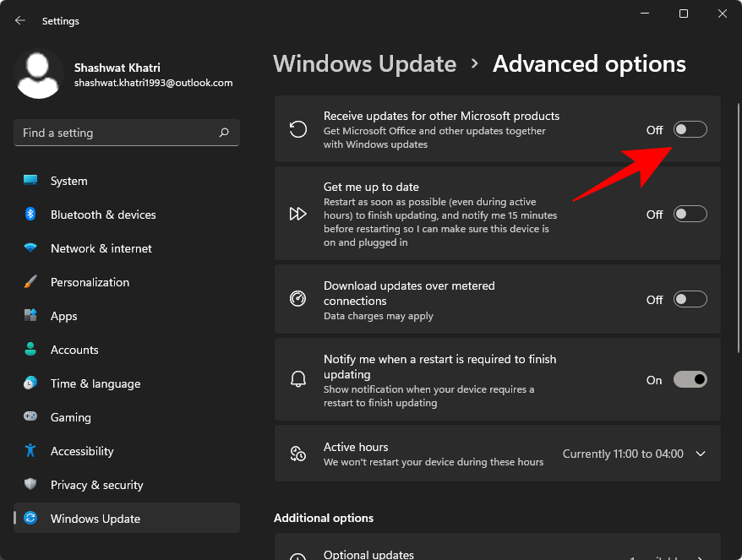Enable downloads over metered connections

coord(690,298)
